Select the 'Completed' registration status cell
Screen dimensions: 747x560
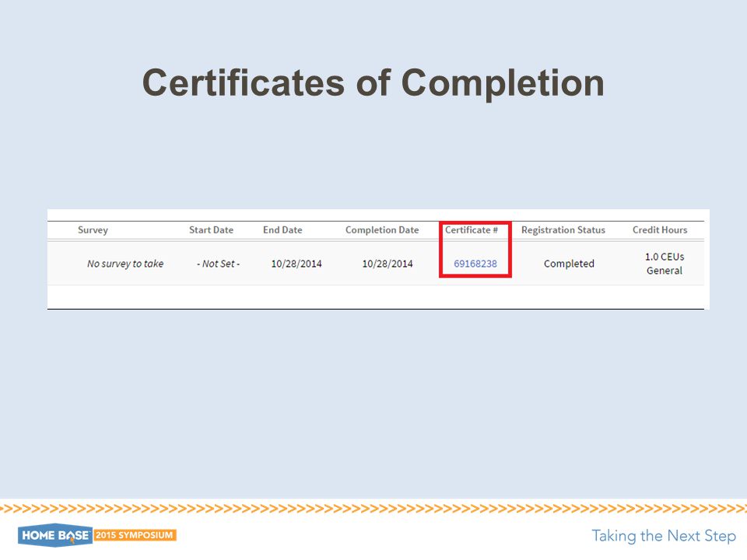coord(569,264)
